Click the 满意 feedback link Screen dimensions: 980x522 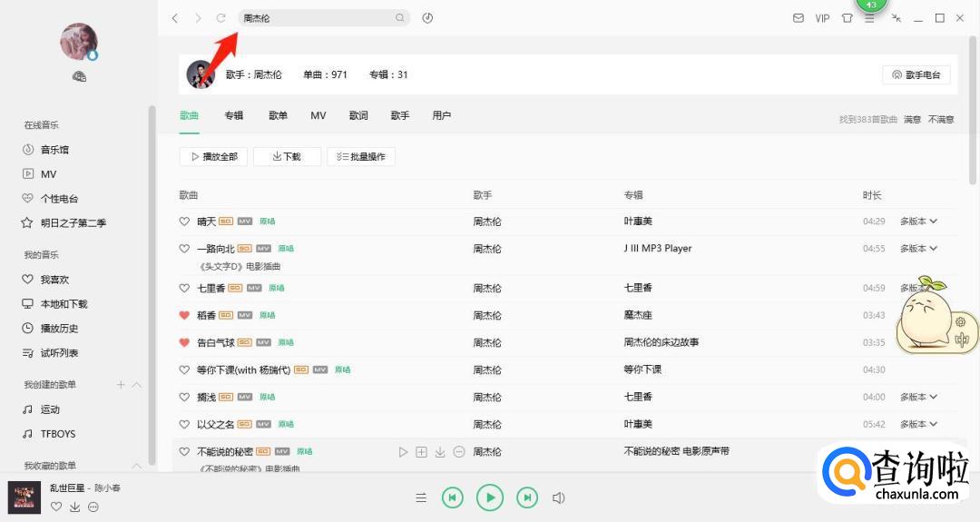pyautogui.click(x=912, y=120)
